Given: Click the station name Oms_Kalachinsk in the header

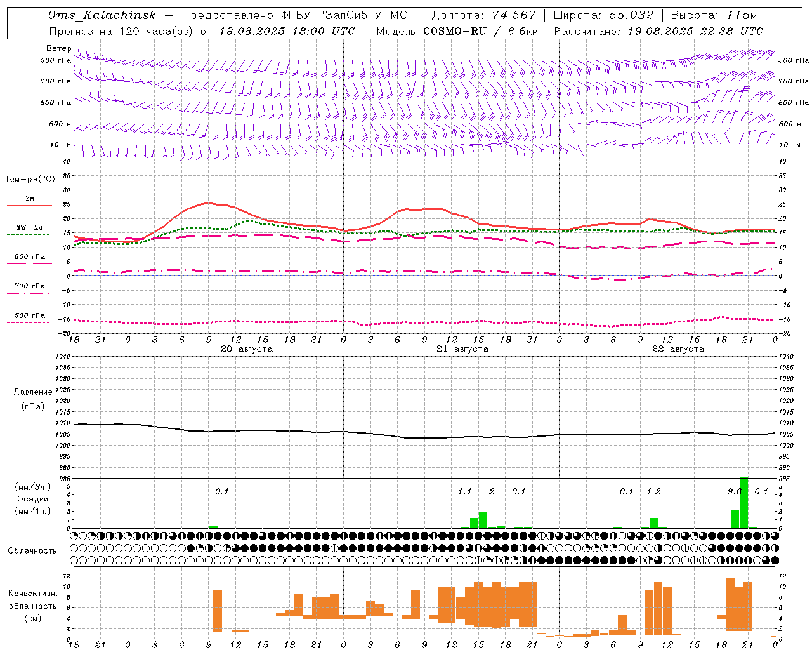Looking at the screenshot, I should click(102, 15).
